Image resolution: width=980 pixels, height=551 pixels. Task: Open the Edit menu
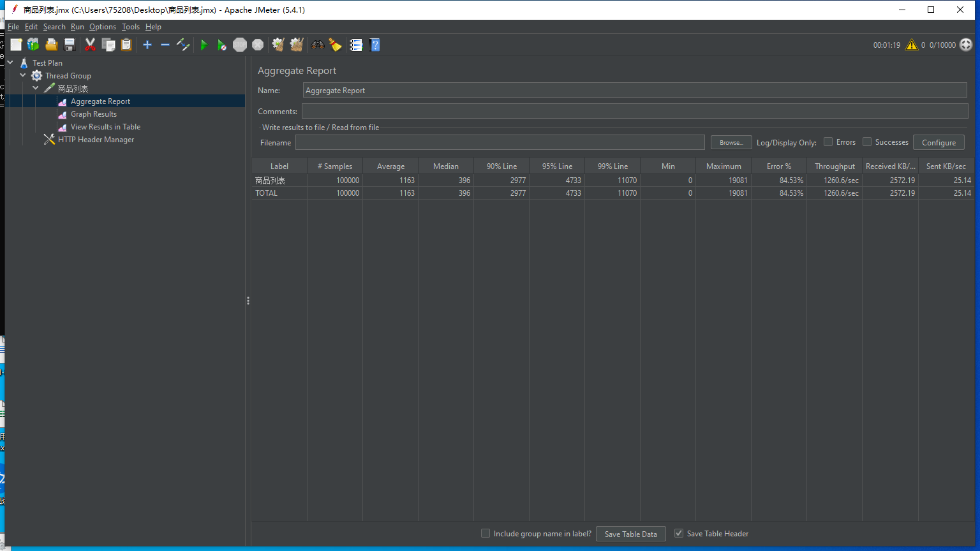coord(31,27)
